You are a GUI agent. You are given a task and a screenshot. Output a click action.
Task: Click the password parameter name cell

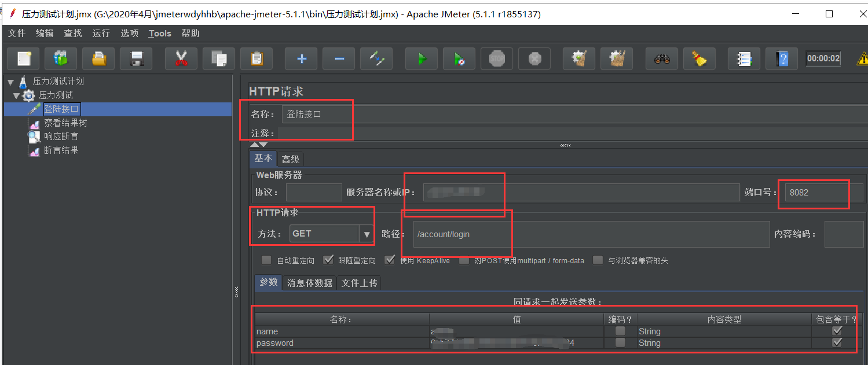tap(342, 343)
